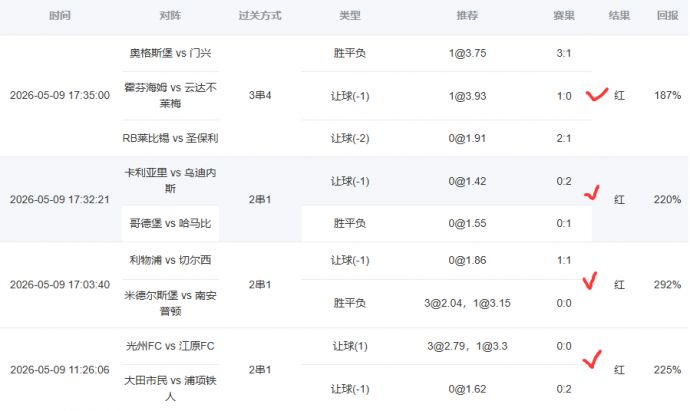Click the red checkmark beside 225% row

click(592, 359)
